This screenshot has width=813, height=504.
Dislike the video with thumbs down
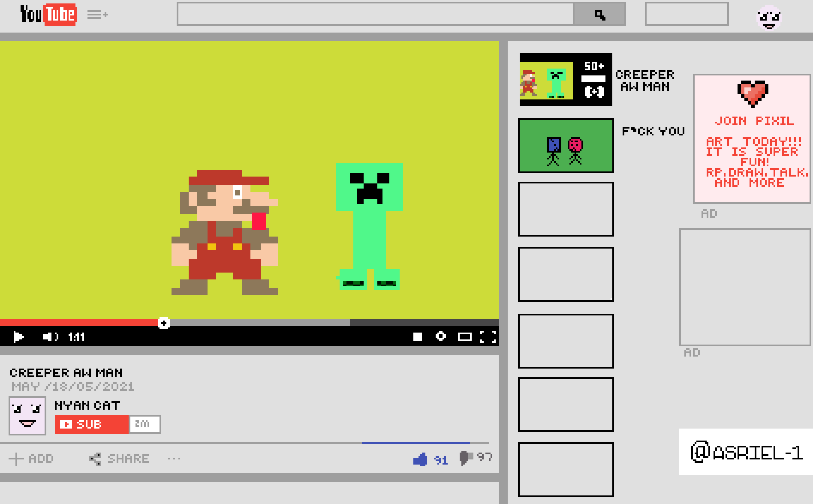coord(466,458)
